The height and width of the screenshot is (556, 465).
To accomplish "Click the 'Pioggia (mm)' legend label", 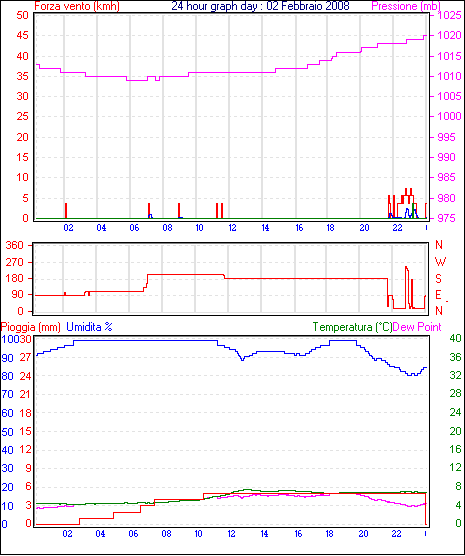I will tap(31, 327).
